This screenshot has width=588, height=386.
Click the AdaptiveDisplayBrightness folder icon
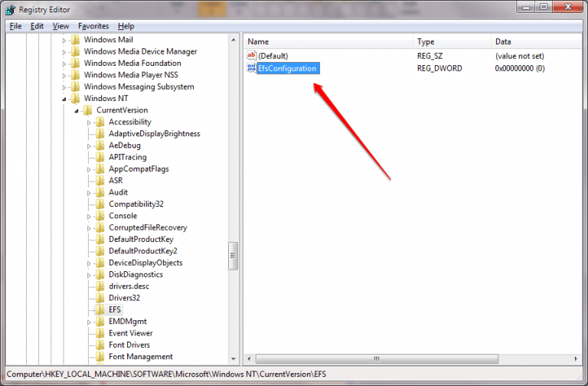(100, 133)
